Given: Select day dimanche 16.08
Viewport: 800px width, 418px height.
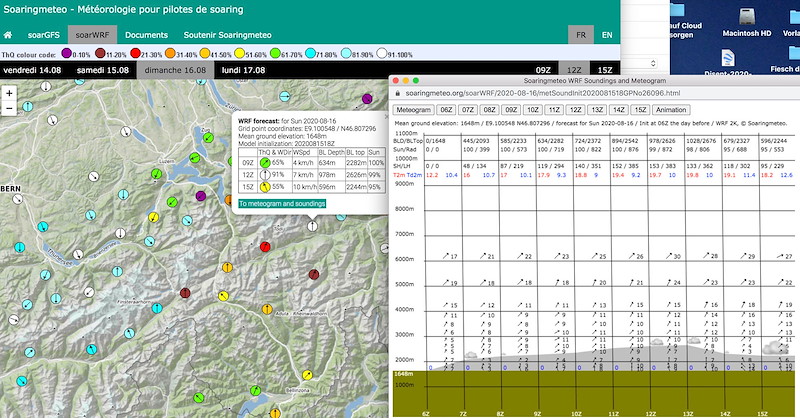Looking at the screenshot, I should [x=175, y=70].
